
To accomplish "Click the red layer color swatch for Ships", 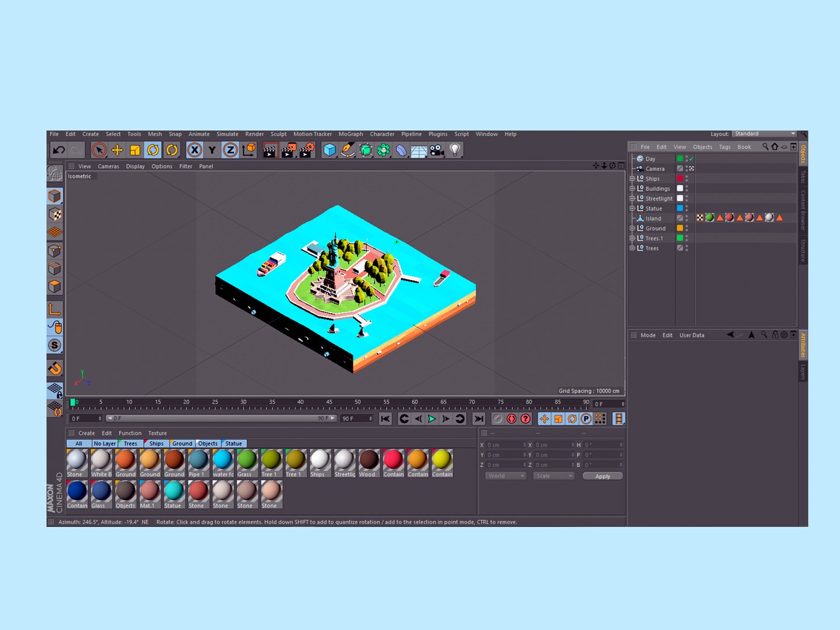I will 680,178.
